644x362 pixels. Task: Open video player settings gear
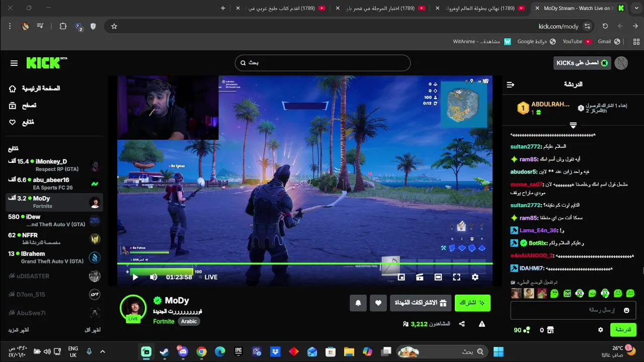pos(475,277)
